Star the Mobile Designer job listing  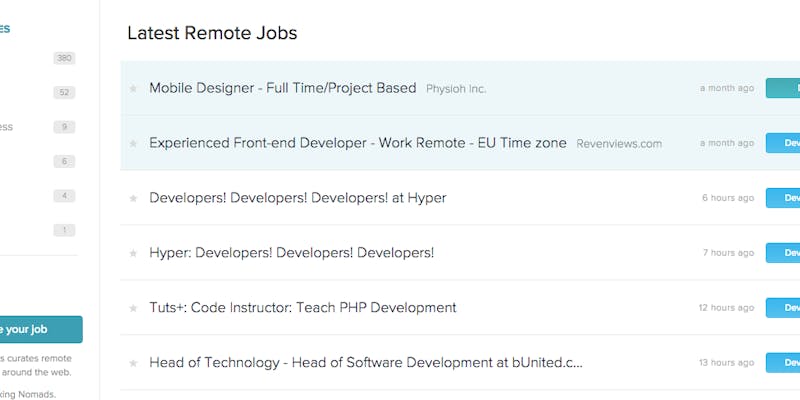[133, 89]
